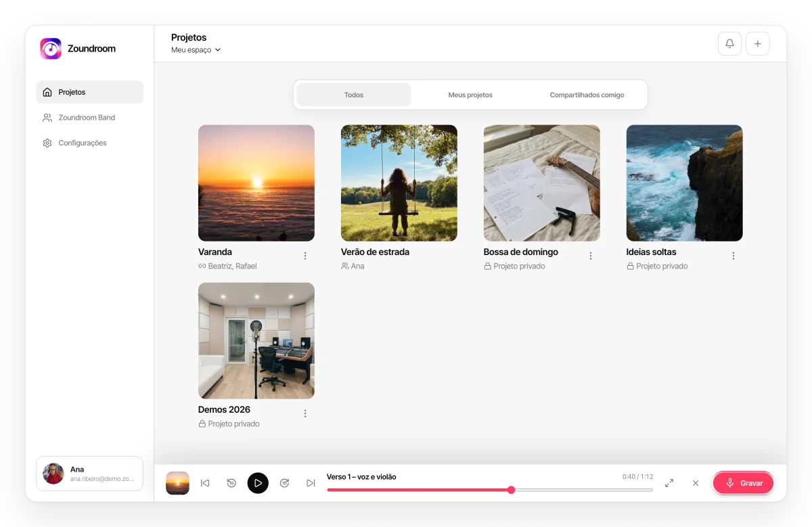Expand the player to fullscreen

tap(669, 483)
